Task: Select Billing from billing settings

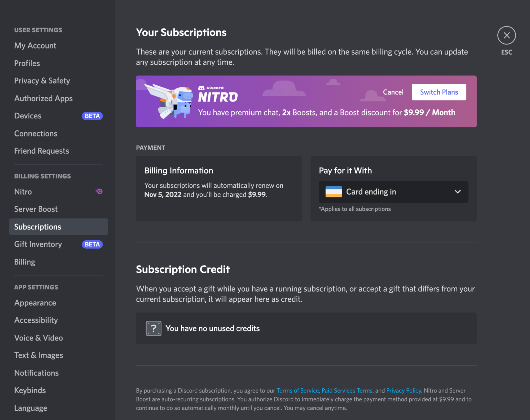Action: pos(24,261)
